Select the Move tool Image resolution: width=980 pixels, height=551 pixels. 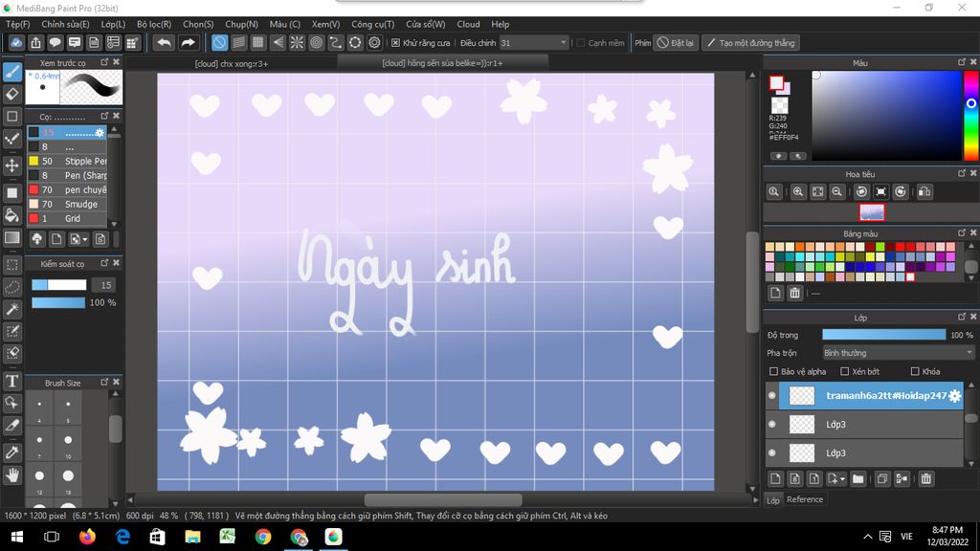(11, 165)
